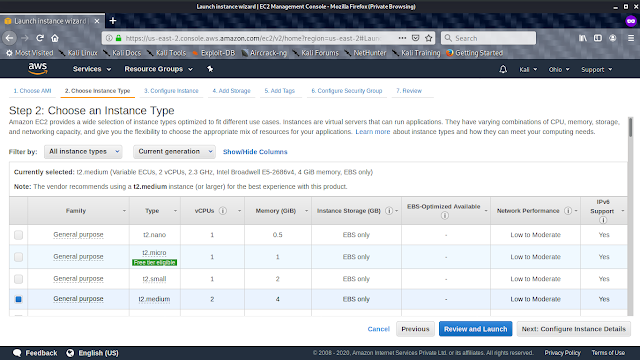Open the Learn more link
Image resolution: width=640 pixels, height=360 pixels.
point(373,132)
